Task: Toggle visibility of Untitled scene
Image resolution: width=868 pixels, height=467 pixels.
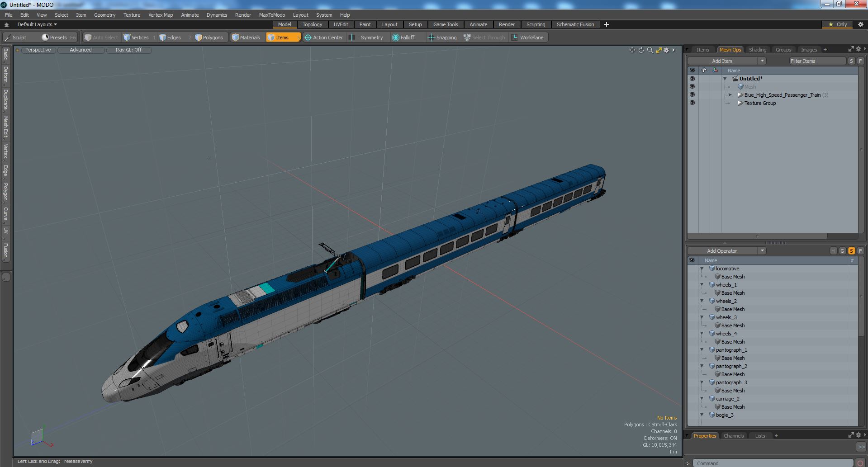Action: pyautogui.click(x=692, y=79)
